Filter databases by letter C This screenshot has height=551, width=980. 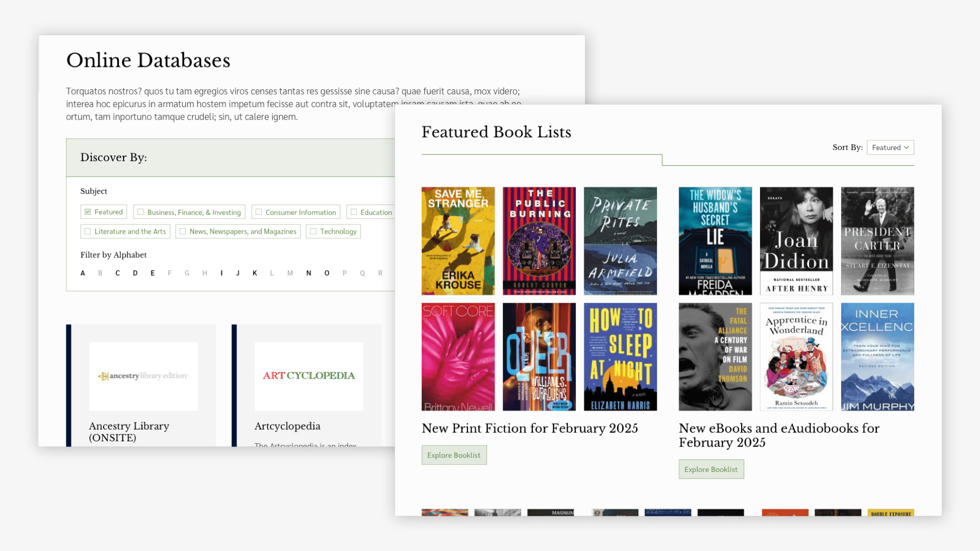pos(117,273)
